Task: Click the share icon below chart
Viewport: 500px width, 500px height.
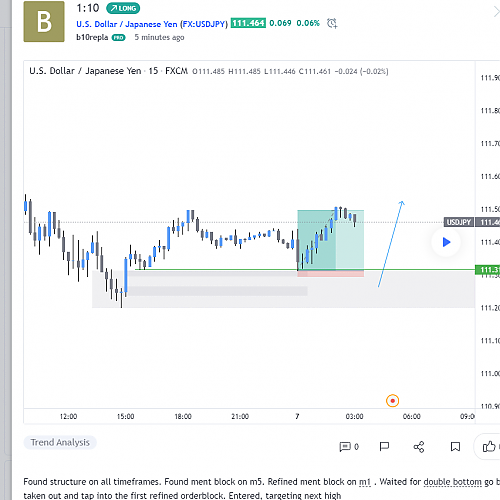Action: (419, 447)
